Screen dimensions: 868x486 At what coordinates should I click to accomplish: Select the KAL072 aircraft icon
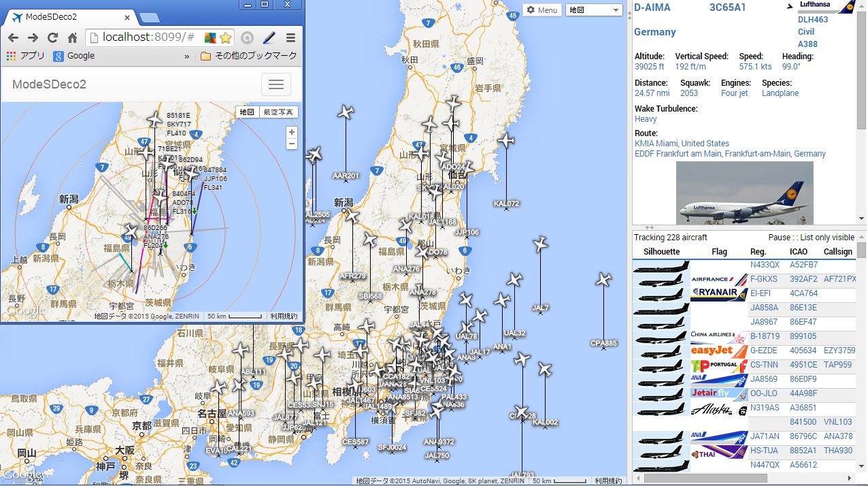pos(506,141)
